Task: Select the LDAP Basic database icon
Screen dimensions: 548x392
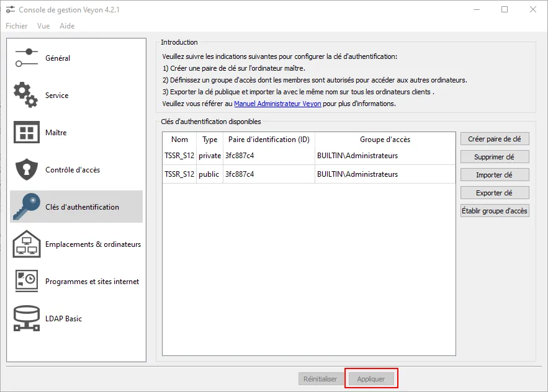Action: (x=27, y=318)
